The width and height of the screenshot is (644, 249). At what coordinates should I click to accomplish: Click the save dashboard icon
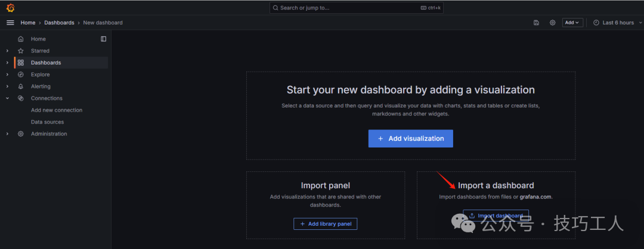pyautogui.click(x=536, y=23)
